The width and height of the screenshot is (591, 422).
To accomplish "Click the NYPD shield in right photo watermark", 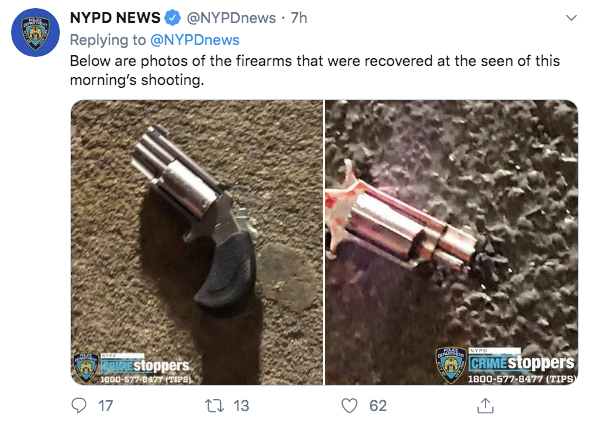I will click(x=451, y=365).
